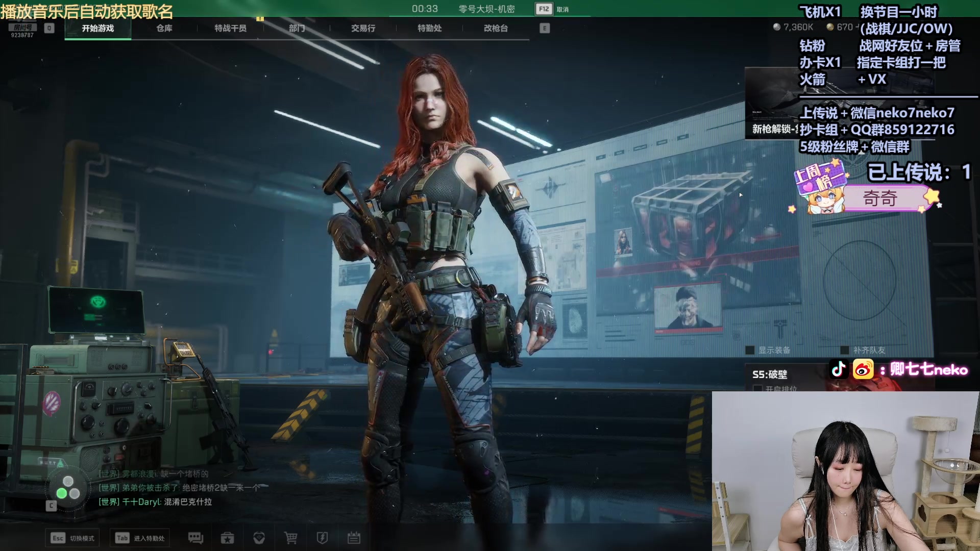Image resolution: width=980 pixels, height=551 pixels.
Task: Toggle the 补齐队友 checkbox
Action: 845,350
